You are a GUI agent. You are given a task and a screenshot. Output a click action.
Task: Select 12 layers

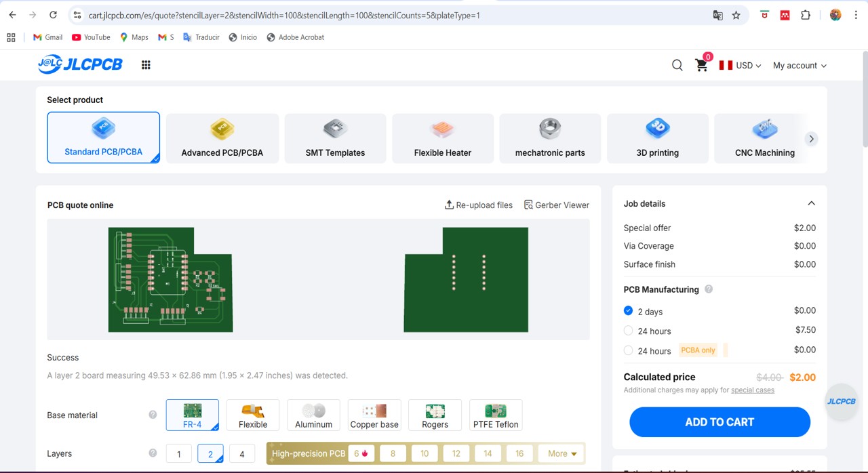(x=456, y=453)
